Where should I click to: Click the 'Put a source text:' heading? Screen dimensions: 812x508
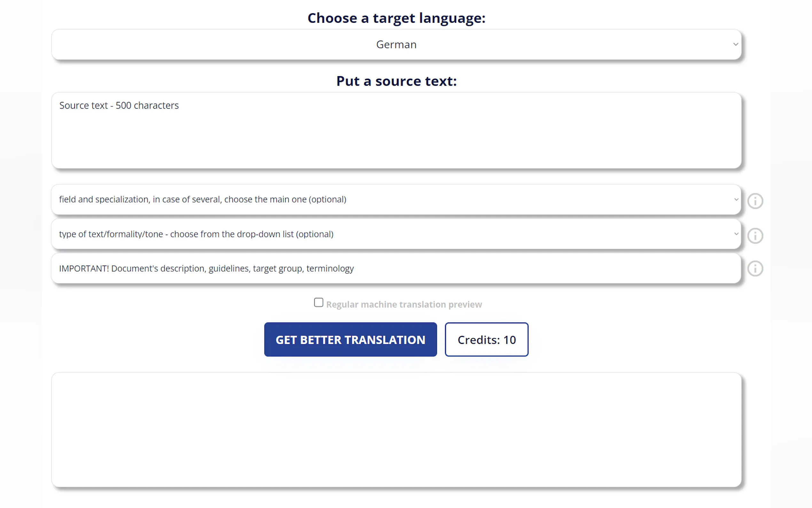[x=396, y=81]
